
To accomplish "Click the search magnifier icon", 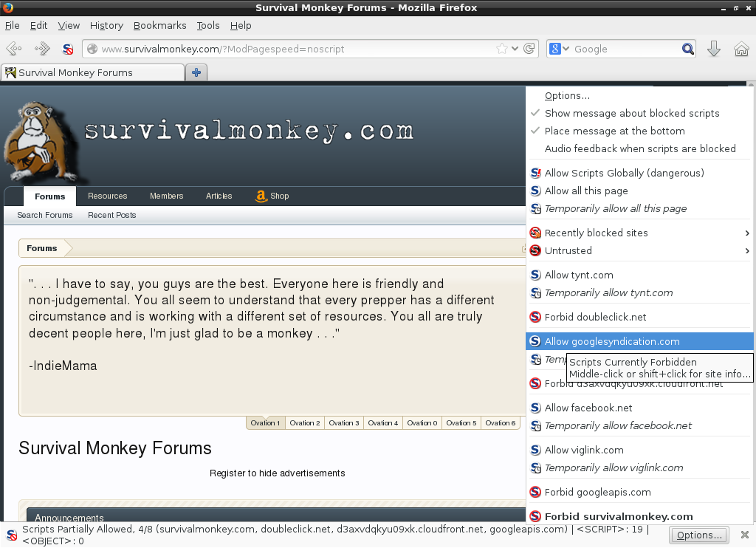I will [x=687, y=49].
